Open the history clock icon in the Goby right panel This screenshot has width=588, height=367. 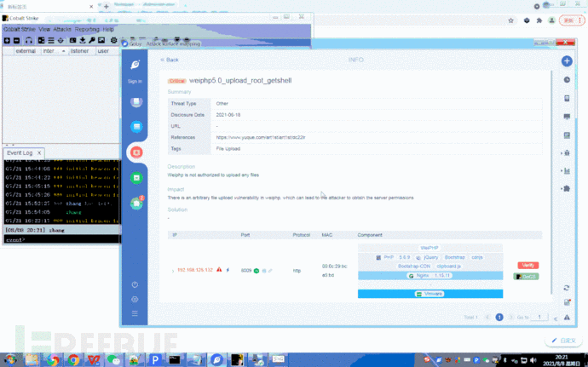pyautogui.click(x=567, y=80)
